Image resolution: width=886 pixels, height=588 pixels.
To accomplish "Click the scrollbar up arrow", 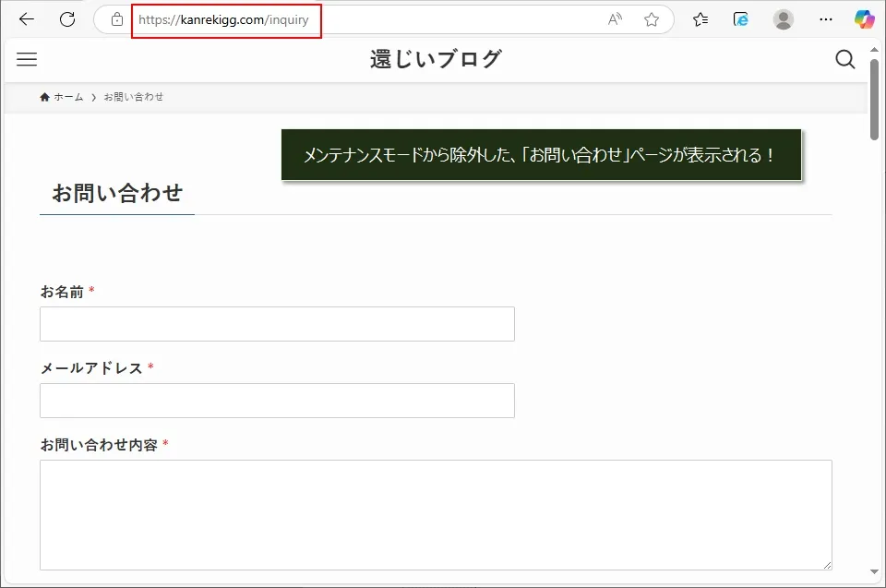I will coord(874,50).
